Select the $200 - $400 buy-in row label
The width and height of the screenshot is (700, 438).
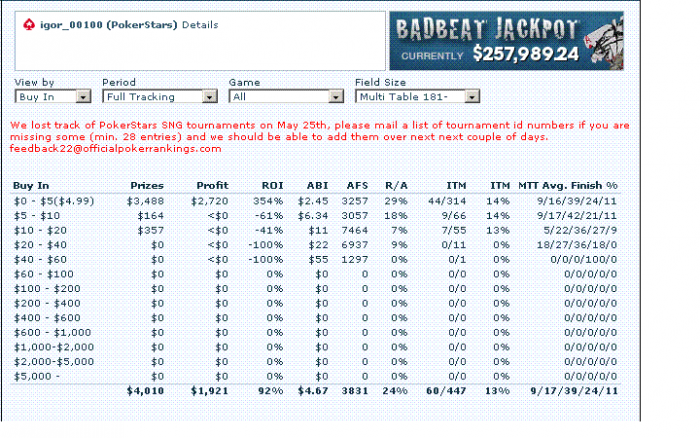pos(47,304)
